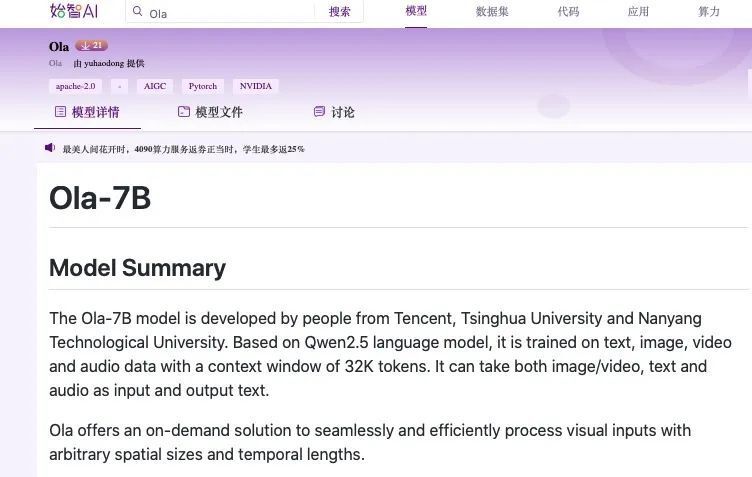Open the 代码 navigation tab
This screenshot has width=752, height=477.
coord(568,12)
